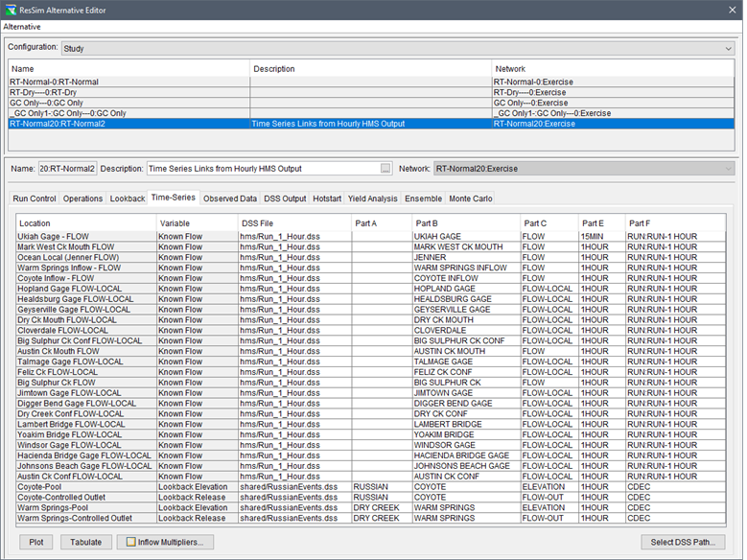Click the Part A column header
Screen dimensions: 747x560
point(382,223)
